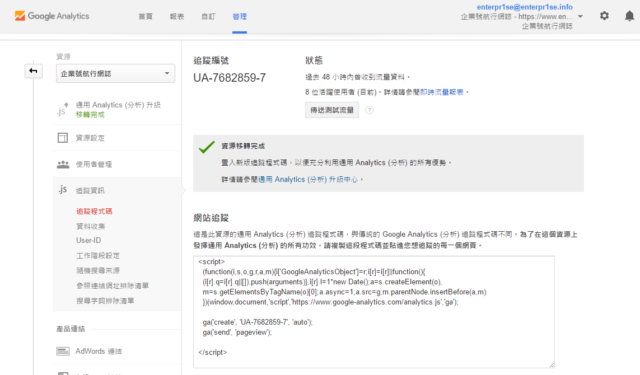The height and width of the screenshot is (375, 640).
Task: Click the 資源設定 layout icon
Action: point(62,138)
